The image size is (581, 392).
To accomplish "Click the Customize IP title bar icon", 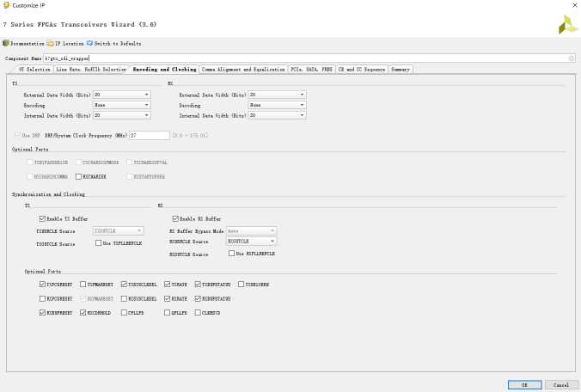I will [5, 5].
